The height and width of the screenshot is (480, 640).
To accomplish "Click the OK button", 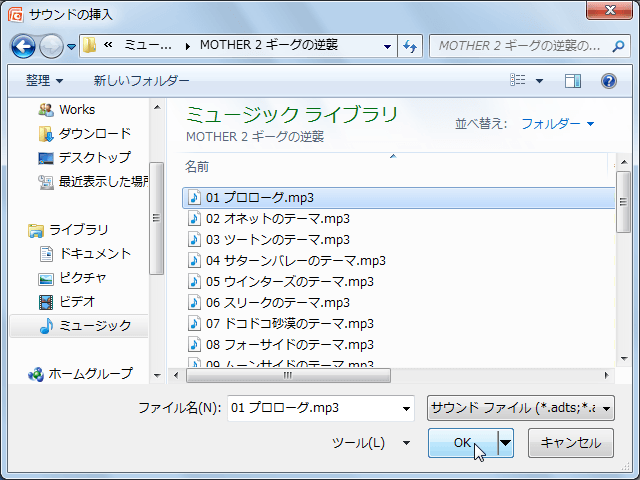I will click(x=463, y=443).
